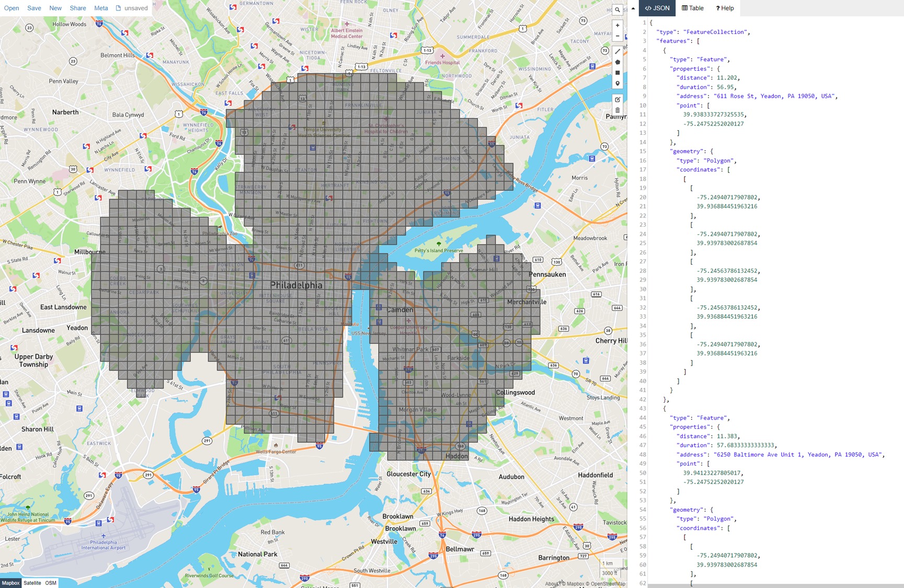Click the map search magnifier icon
904x588 pixels.
click(617, 10)
